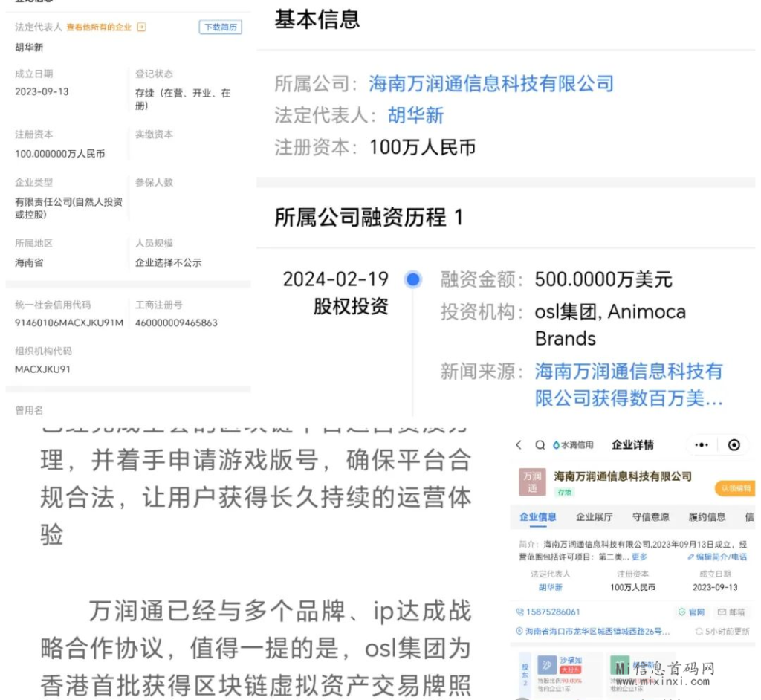Open search via the magnifier icon

pos(540,445)
